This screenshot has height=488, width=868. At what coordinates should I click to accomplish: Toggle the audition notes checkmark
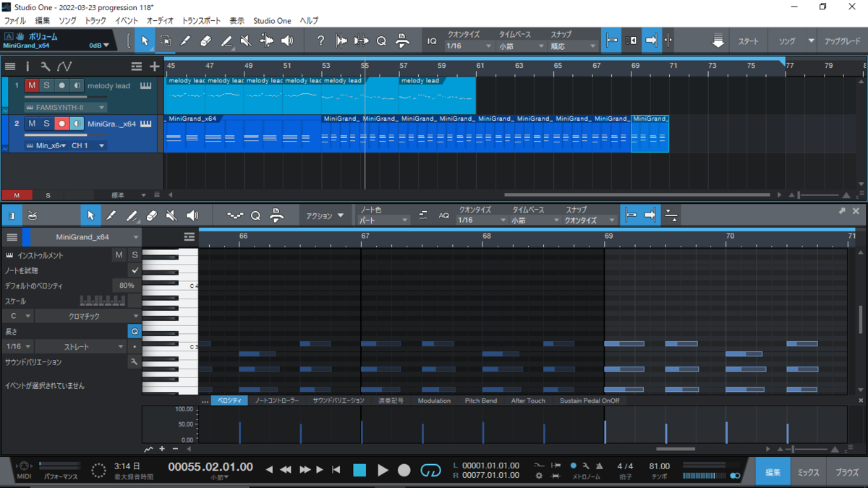134,270
